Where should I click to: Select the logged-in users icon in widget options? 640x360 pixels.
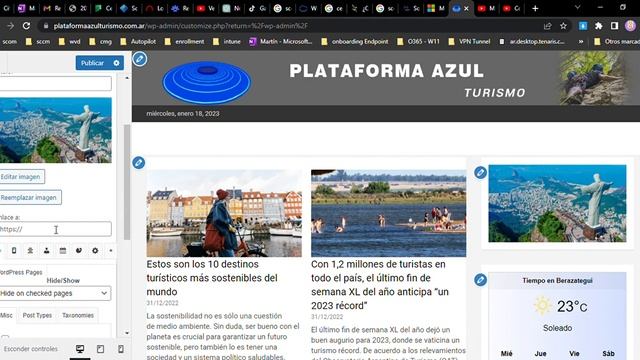[x=30, y=251]
